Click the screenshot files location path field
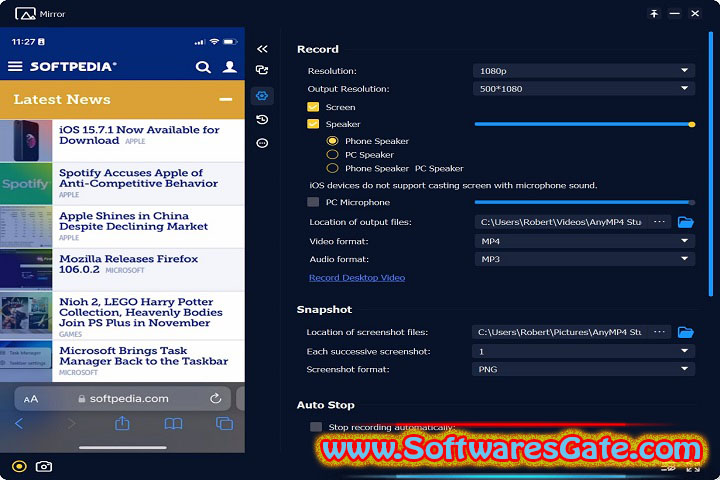Viewport: 720px width, 480px height. pos(561,332)
